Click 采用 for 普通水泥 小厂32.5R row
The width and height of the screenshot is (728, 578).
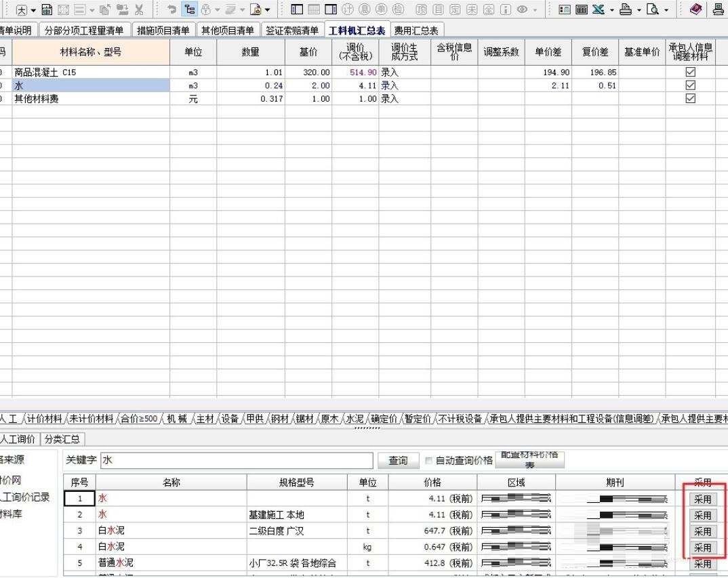[702, 564]
